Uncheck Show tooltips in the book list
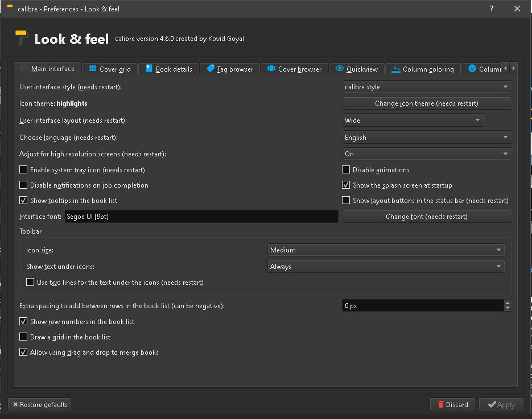Viewport: 532px width, 419px height. 23,200
